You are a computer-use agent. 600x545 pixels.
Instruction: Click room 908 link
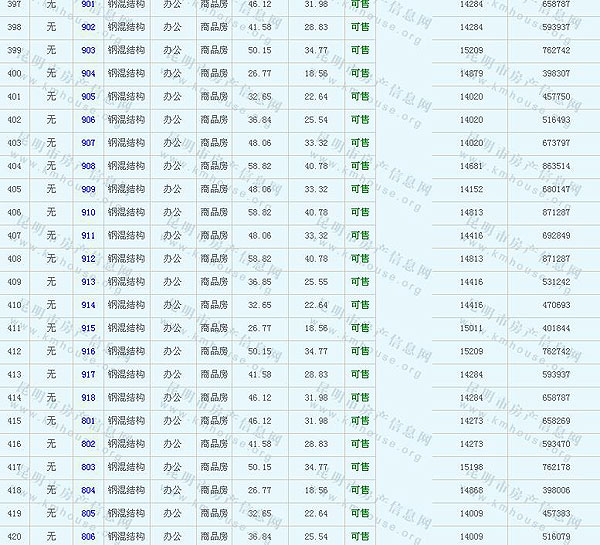tap(89, 166)
